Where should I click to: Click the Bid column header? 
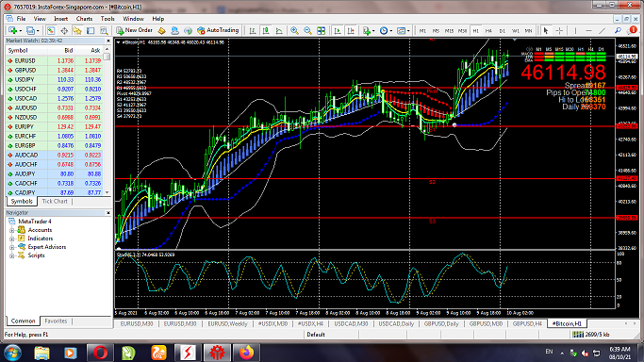tap(61, 51)
